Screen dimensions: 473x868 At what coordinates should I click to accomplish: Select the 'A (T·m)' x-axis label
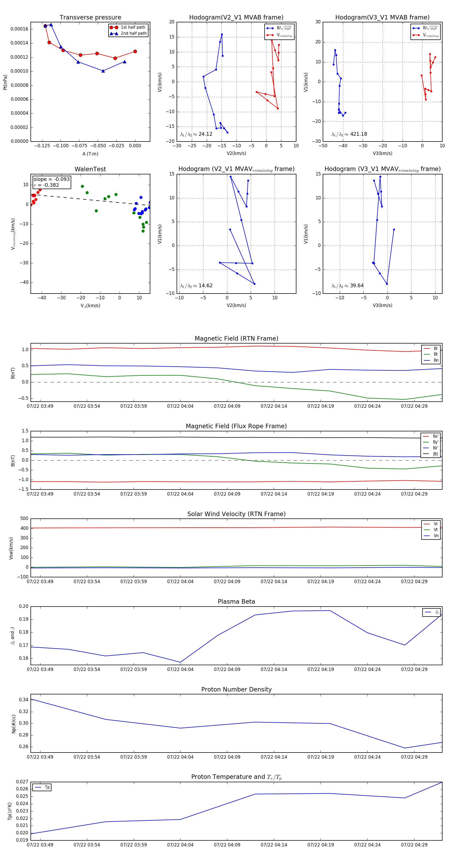[90, 154]
